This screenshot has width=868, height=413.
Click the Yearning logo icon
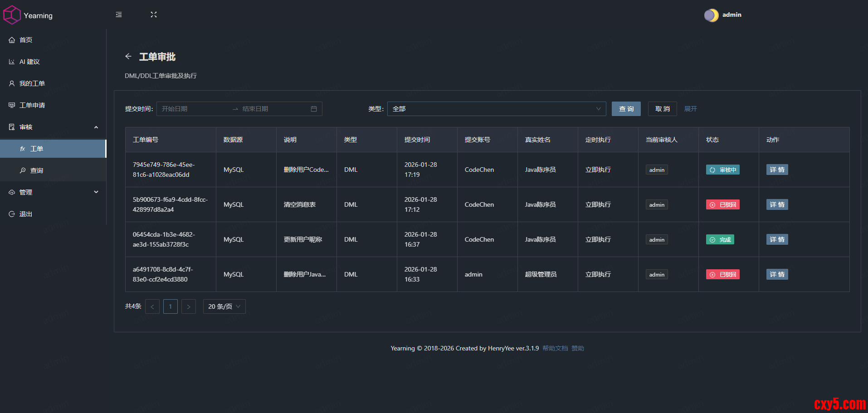pos(12,15)
